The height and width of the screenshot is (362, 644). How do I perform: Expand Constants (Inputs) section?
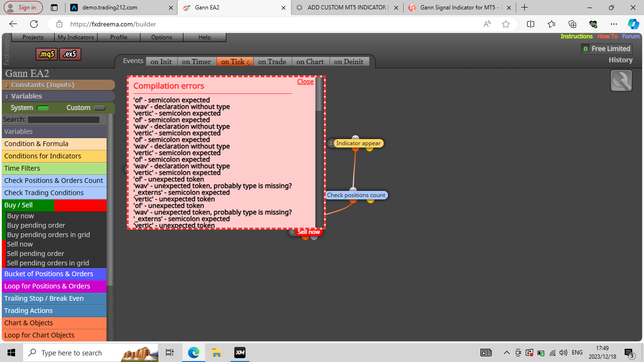[x=58, y=85]
